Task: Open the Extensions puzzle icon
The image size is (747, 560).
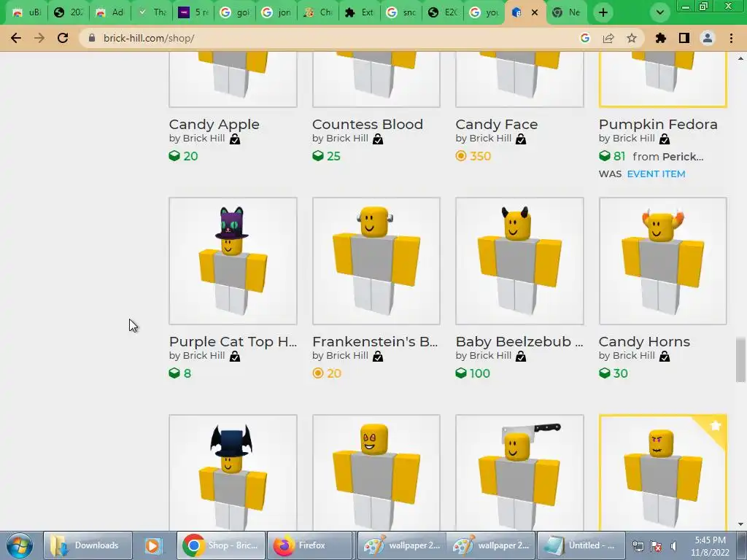Action: click(661, 38)
